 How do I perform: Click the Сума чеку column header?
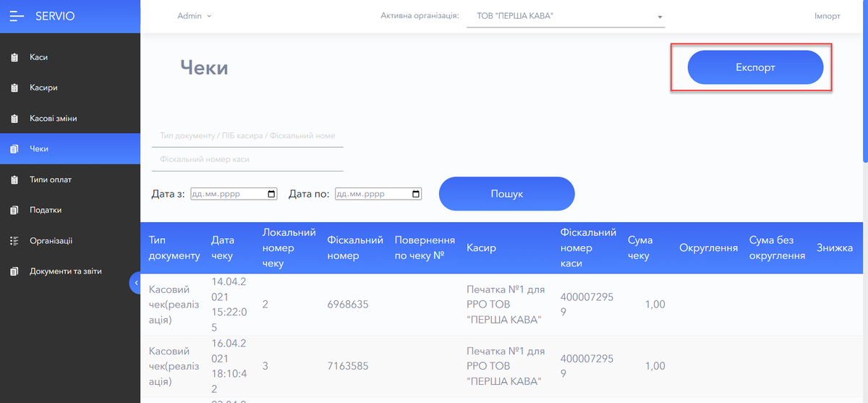pyautogui.click(x=640, y=247)
